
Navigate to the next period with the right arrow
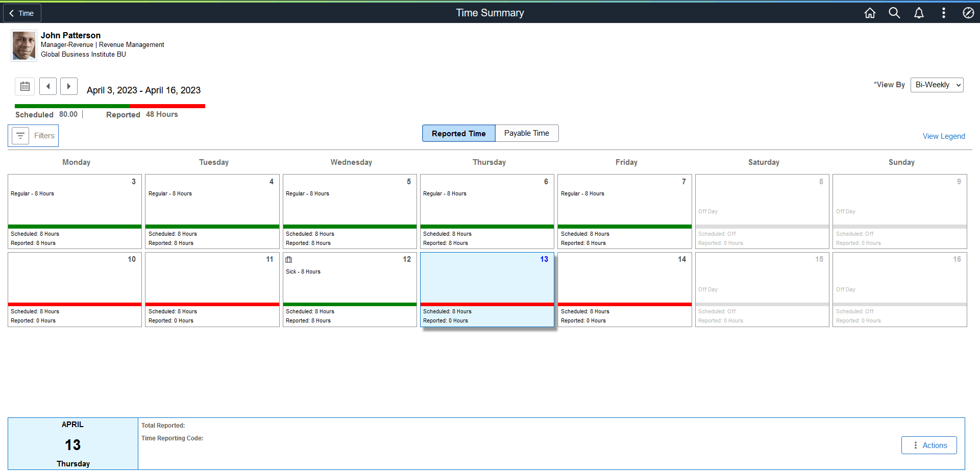coord(69,86)
